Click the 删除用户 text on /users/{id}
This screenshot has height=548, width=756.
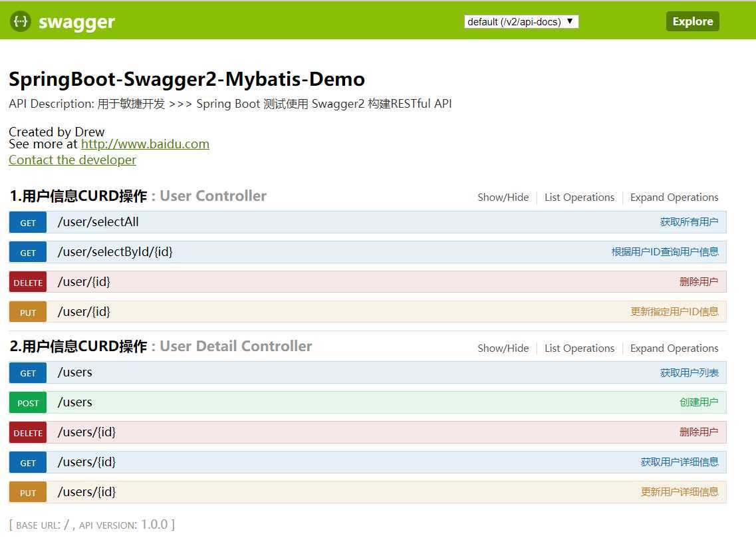pyautogui.click(x=699, y=432)
